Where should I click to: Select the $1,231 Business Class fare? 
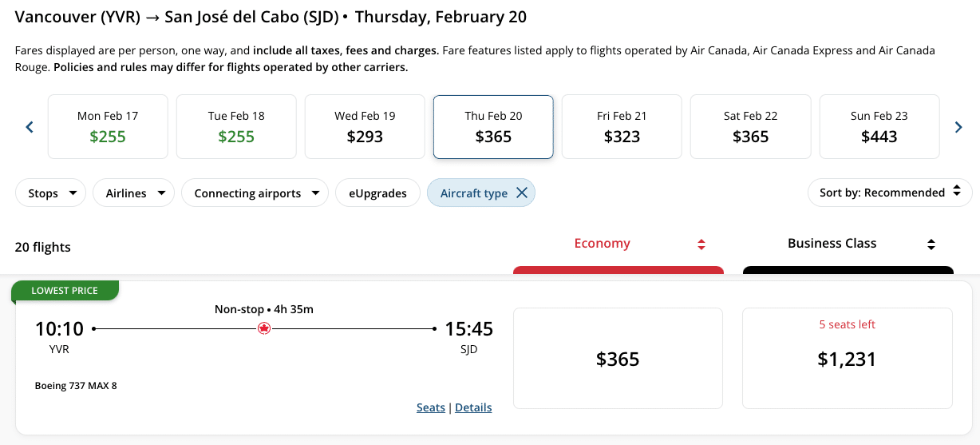pyautogui.click(x=847, y=359)
